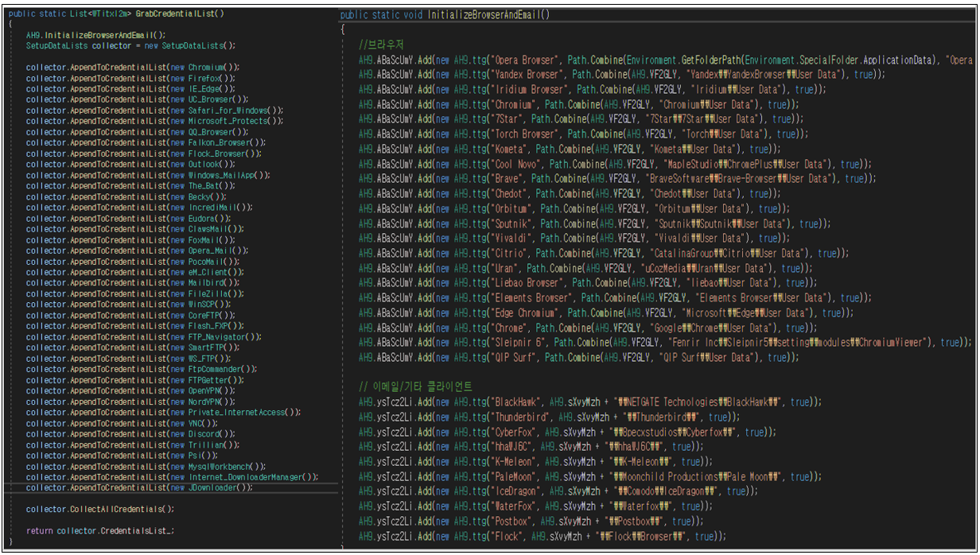Viewport: 980px width, 555px height.
Task: Click the "K-Meleon" entry line
Action: click(535, 462)
